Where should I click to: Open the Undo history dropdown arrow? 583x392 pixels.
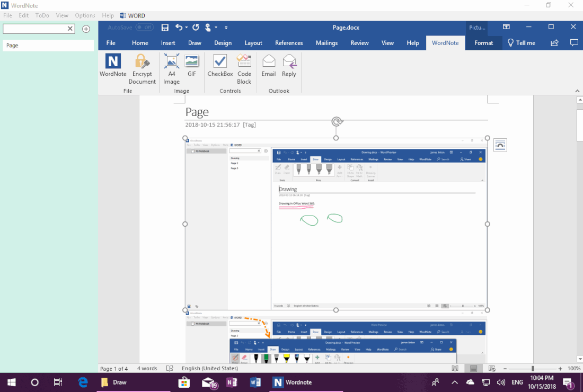186,28
